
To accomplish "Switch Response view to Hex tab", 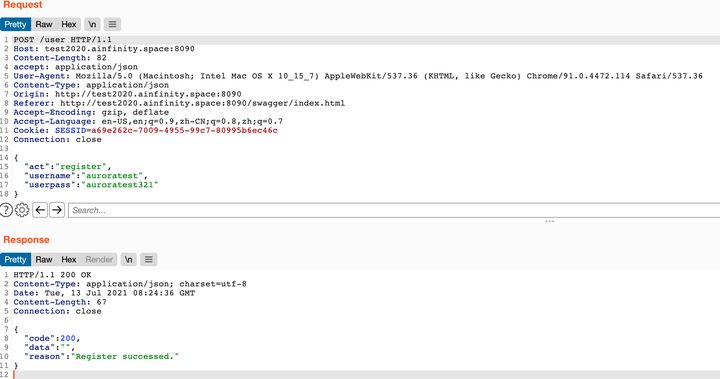I will coord(69,259).
